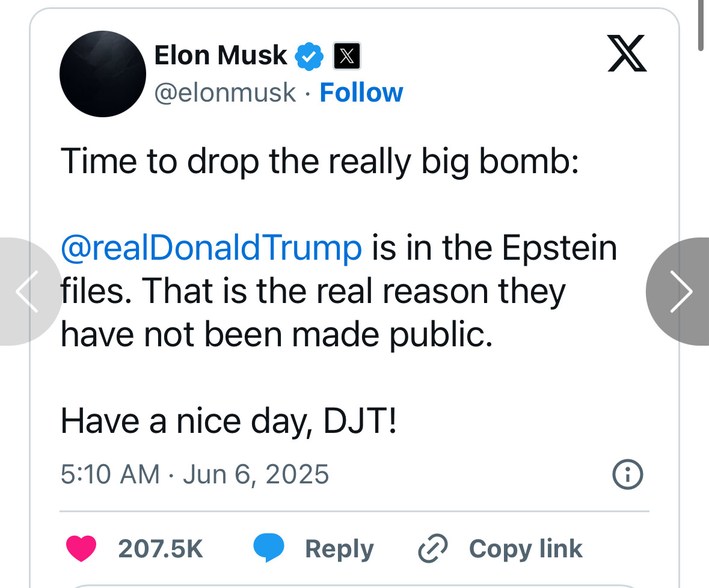Open the @elonmusk handle
The width and height of the screenshot is (709, 588).
225,93
